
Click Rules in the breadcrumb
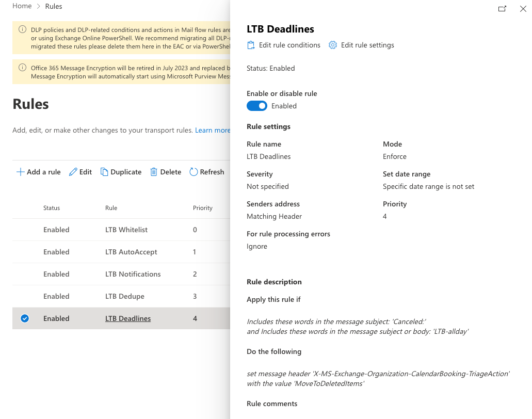tap(54, 6)
